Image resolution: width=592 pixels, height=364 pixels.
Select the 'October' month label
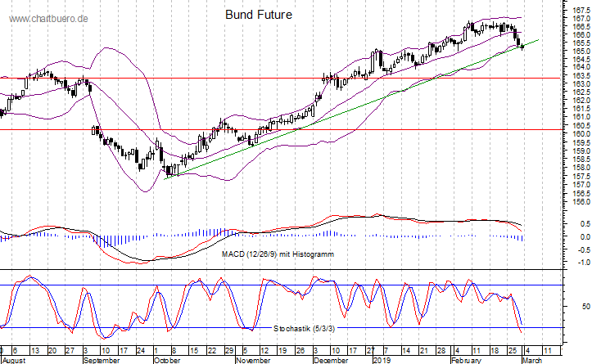167,360
